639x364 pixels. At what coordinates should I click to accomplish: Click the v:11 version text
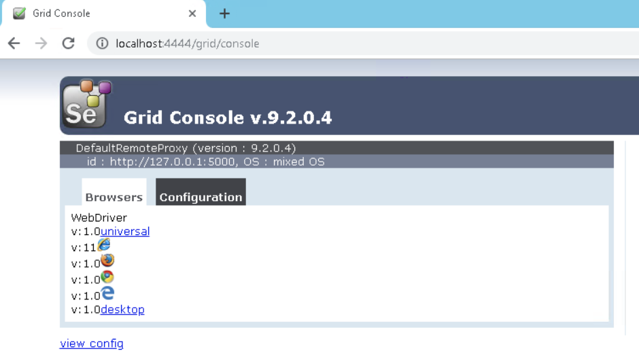[x=84, y=247]
